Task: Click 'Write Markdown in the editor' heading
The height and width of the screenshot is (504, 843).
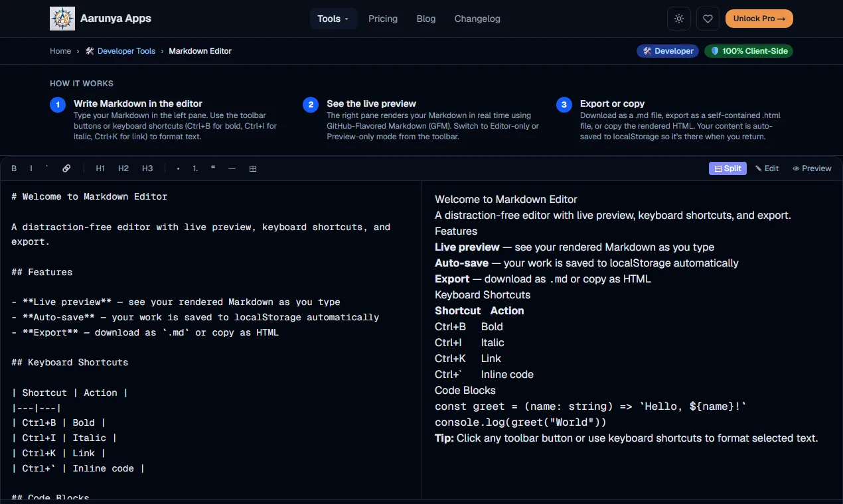Action: 138,103
